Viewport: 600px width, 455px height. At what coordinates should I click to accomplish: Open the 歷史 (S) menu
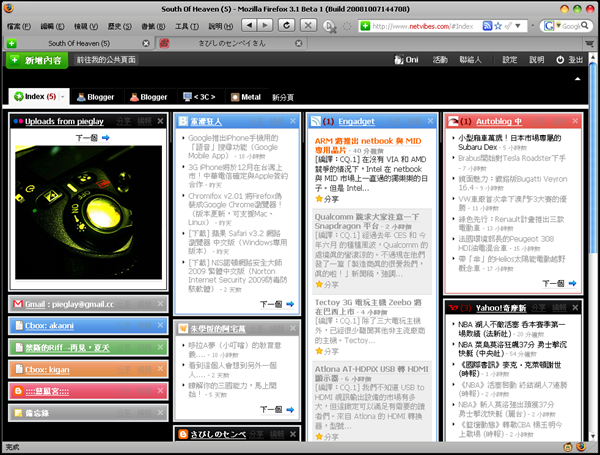pyautogui.click(x=119, y=26)
